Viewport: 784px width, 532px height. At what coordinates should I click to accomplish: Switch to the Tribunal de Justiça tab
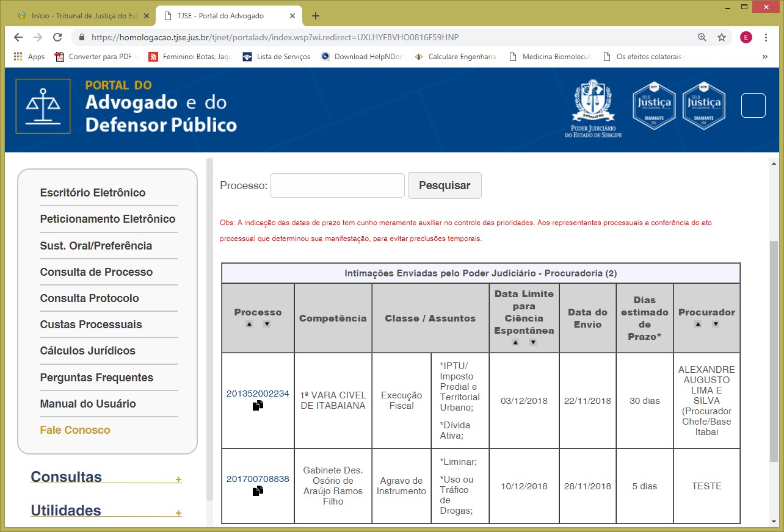pyautogui.click(x=82, y=16)
